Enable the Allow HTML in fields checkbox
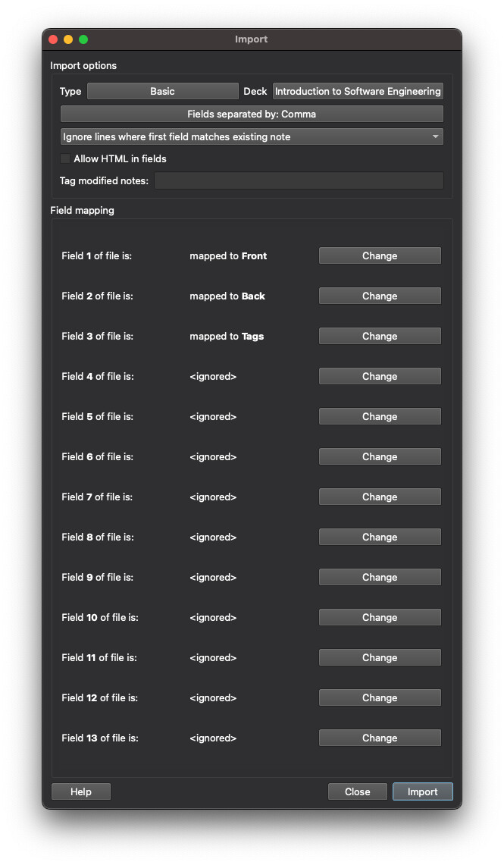This screenshot has width=504, height=865. pos(65,159)
